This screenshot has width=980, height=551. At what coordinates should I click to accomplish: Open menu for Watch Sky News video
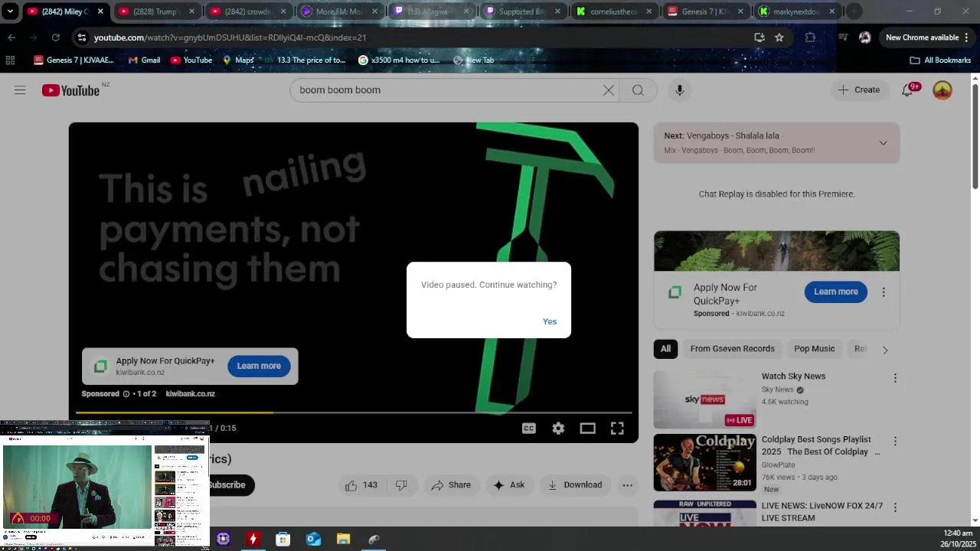click(895, 378)
